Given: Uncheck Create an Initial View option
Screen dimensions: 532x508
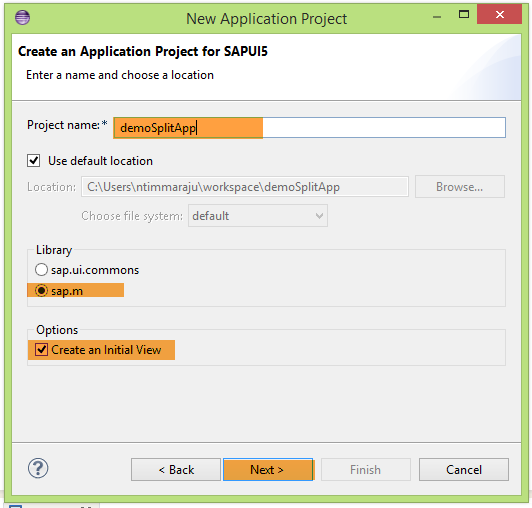Looking at the screenshot, I should (x=41, y=349).
